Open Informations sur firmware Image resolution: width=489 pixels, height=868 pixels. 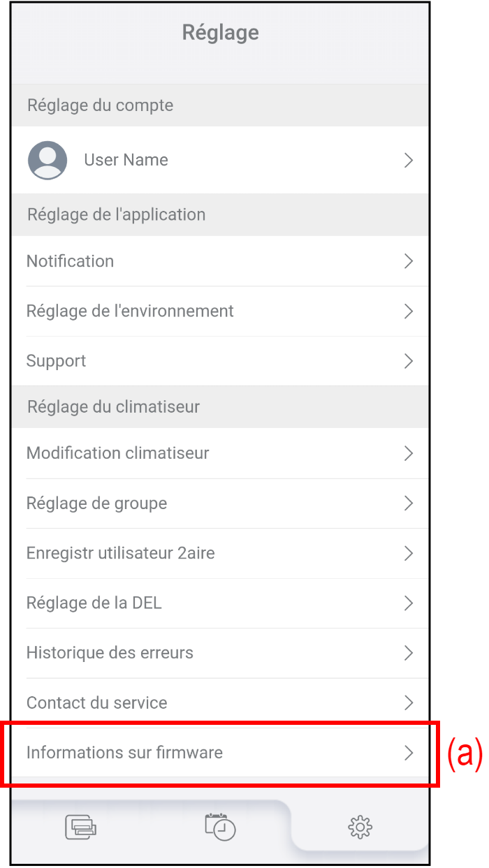pos(124,753)
